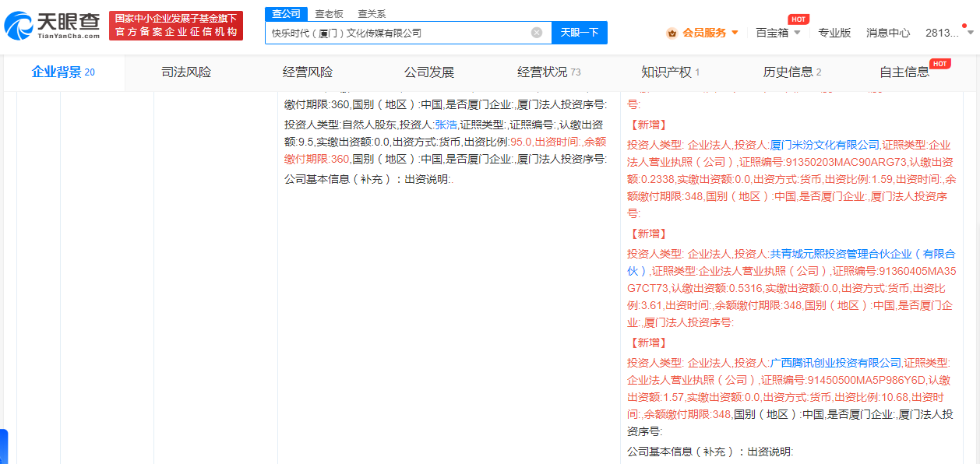Screen dimensions: 980x464
Task: Switch to the 查老板 search tab
Action: coord(330,12)
